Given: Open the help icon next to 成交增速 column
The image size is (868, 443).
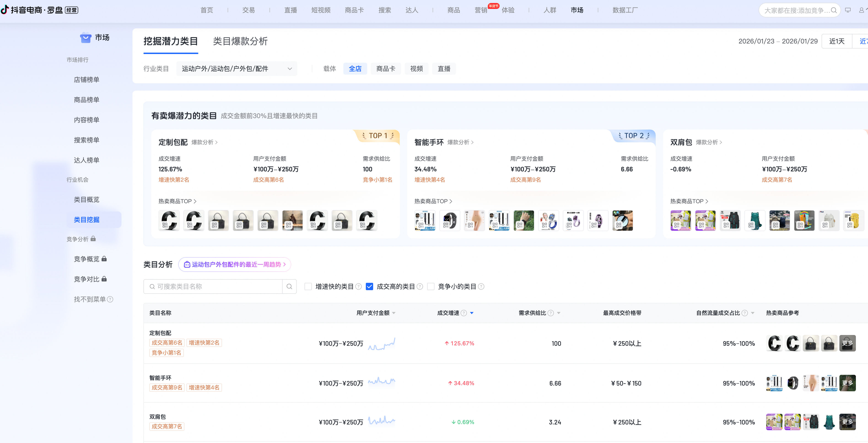Looking at the screenshot, I should coord(464,313).
